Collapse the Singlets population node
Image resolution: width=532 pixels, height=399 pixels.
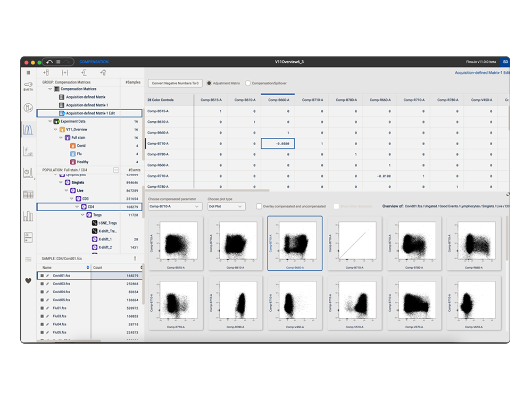point(61,182)
